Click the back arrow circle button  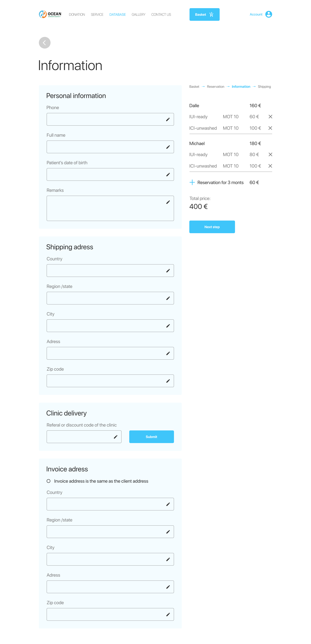coord(45,43)
